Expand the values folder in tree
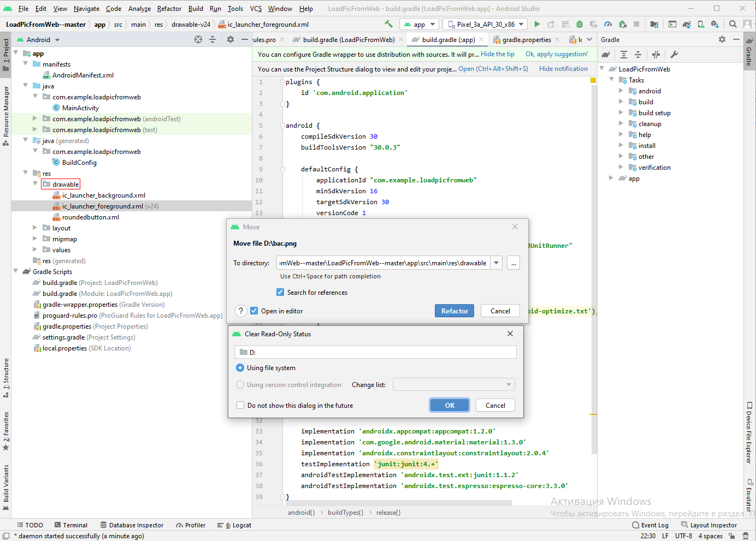The image size is (756, 541). click(x=35, y=249)
